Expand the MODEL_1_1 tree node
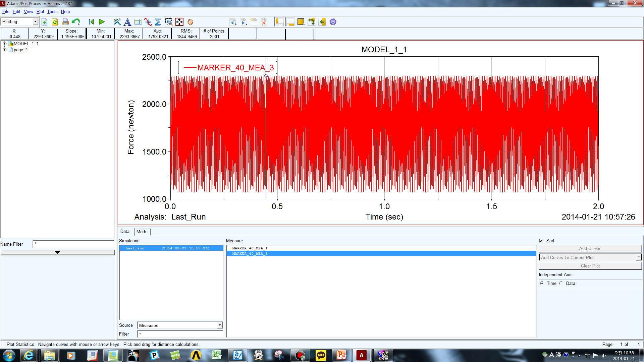Image resolution: width=644 pixels, height=362 pixels. point(5,44)
